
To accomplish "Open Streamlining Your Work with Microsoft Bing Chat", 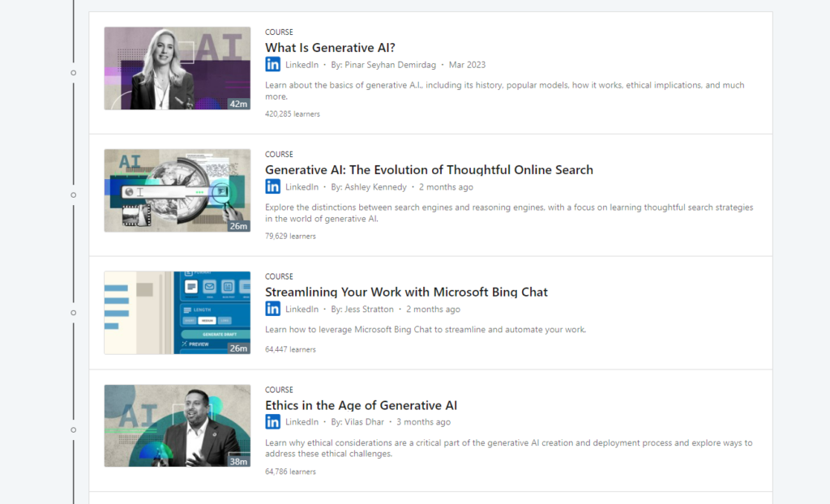I will pyautogui.click(x=406, y=292).
